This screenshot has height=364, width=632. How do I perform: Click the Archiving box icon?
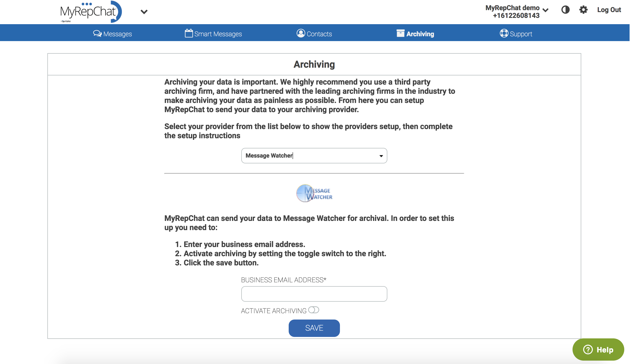click(x=400, y=33)
